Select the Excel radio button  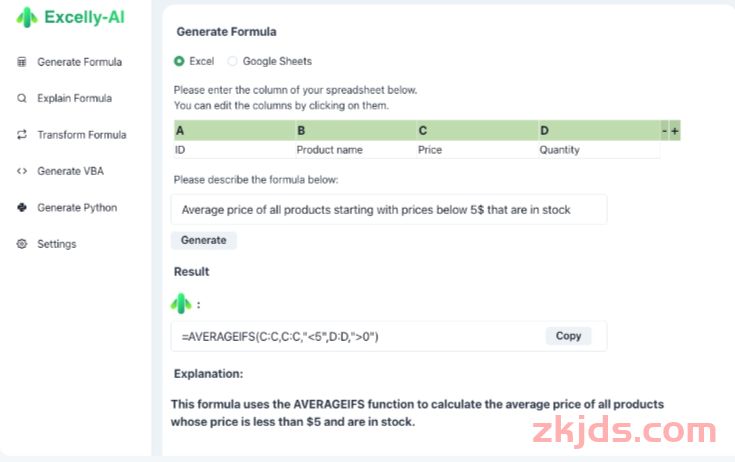coord(179,61)
